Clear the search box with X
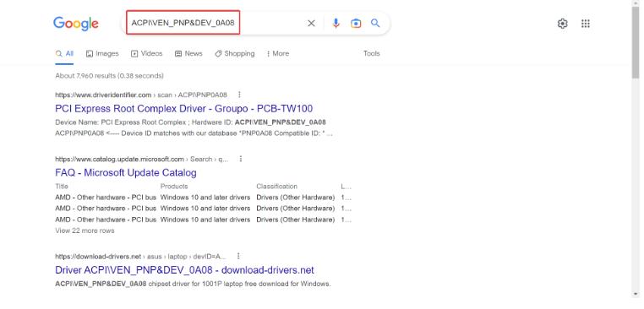The height and width of the screenshot is (309, 644). coord(311,24)
